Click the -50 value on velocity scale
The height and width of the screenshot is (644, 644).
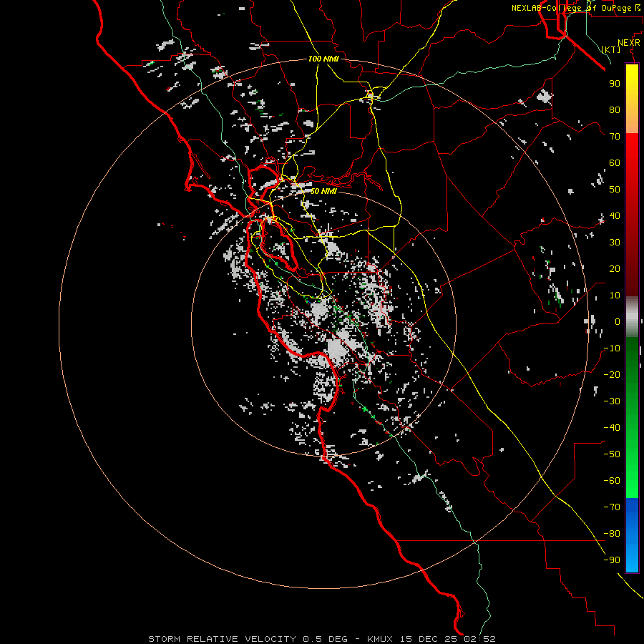[x=612, y=454]
